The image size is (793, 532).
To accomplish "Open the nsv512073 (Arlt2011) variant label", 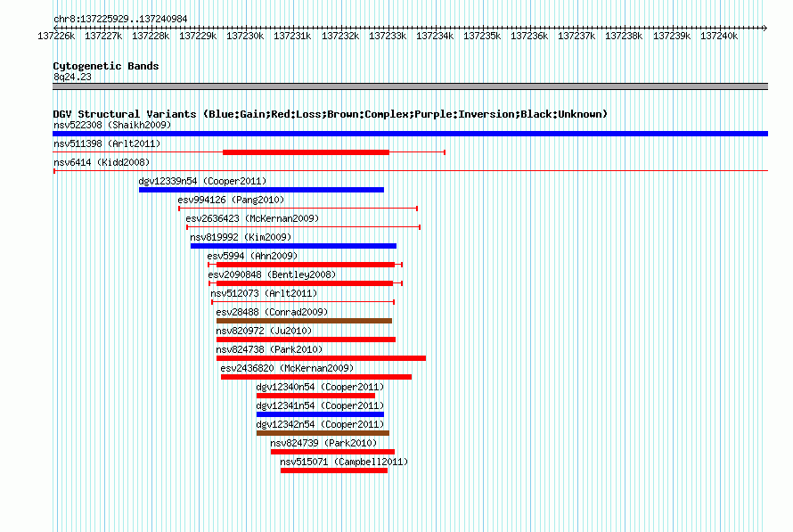I will (264, 293).
